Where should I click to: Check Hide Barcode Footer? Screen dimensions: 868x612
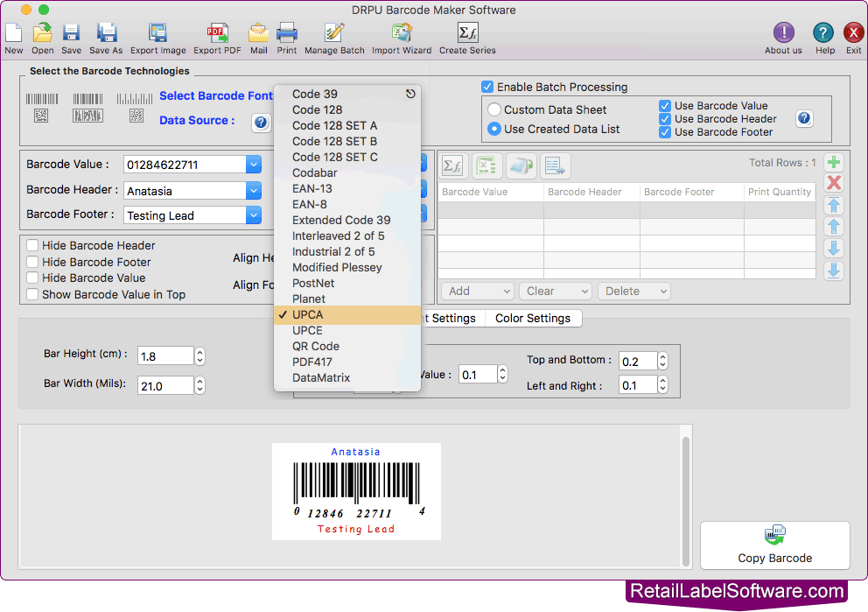click(32, 262)
